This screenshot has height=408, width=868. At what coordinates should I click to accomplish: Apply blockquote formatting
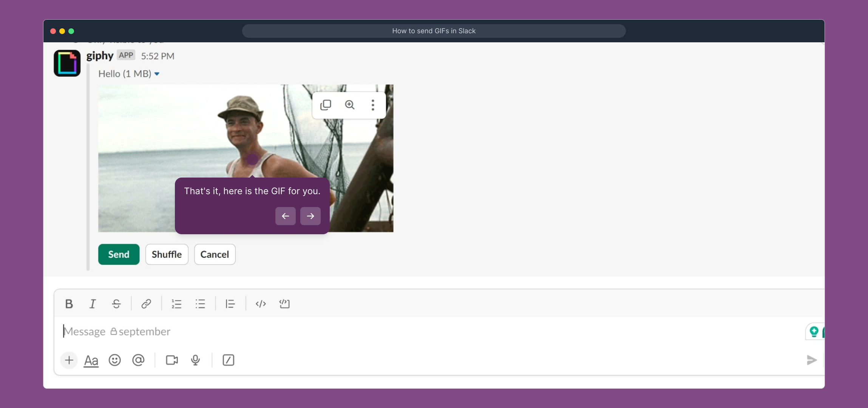[230, 304]
